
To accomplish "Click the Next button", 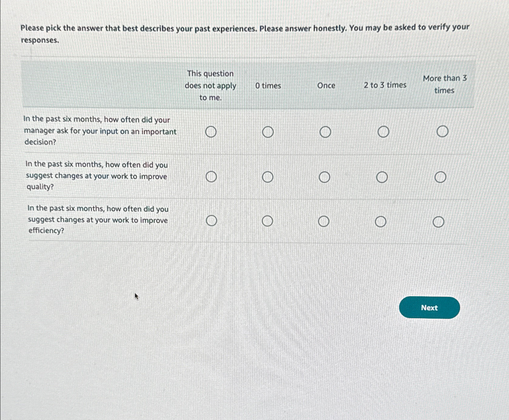I will (429, 307).
